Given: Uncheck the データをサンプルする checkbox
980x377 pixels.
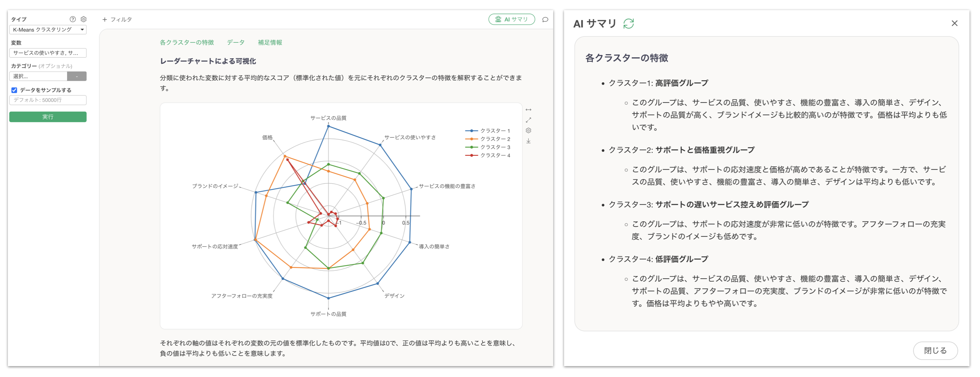Looking at the screenshot, I should point(14,90).
